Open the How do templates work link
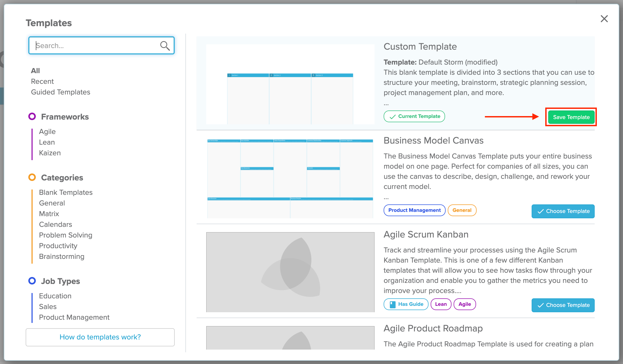623x364 pixels. [100, 337]
